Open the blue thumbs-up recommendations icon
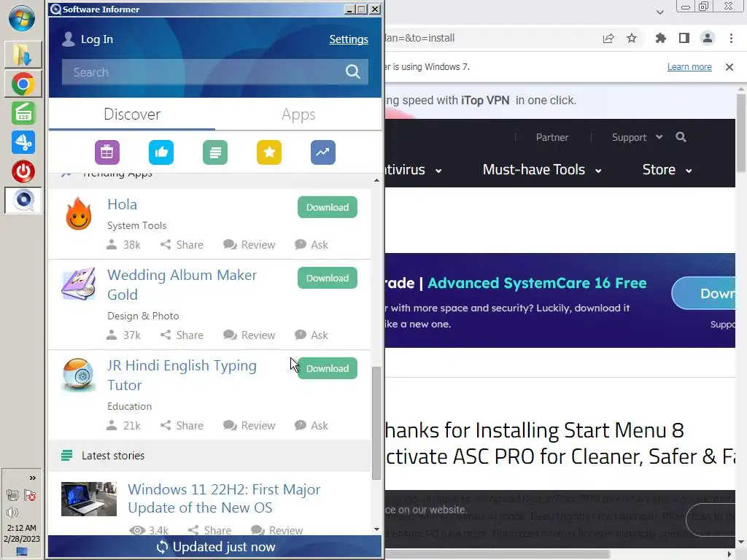 [161, 152]
